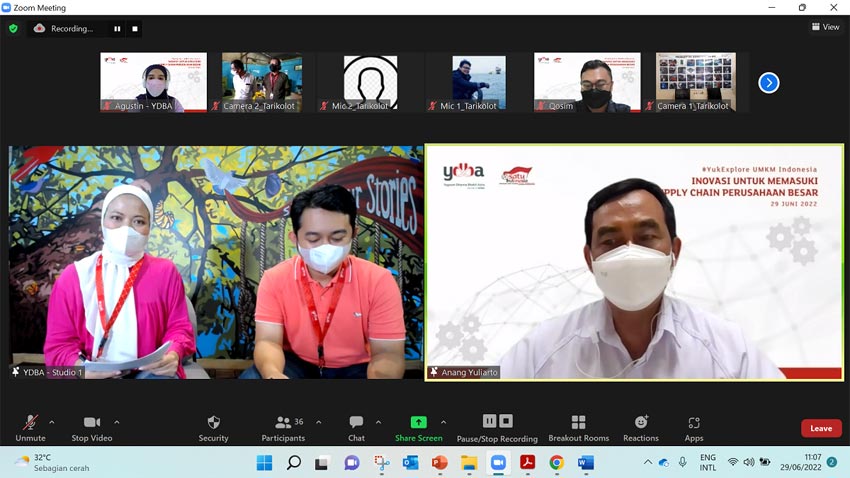The image size is (850, 478).
Task: Click Anang Yuliarto's highlighted video tile
Action: (634, 262)
